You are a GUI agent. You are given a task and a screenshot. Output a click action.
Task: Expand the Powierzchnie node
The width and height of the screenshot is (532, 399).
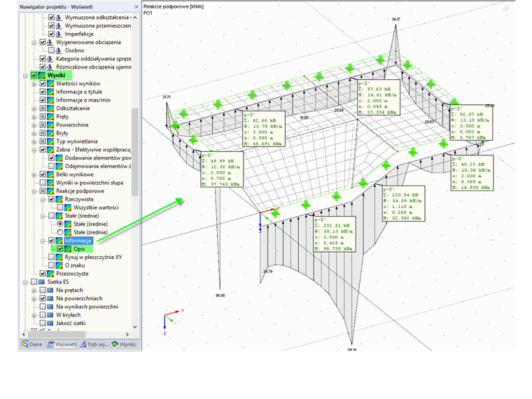[34, 125]
